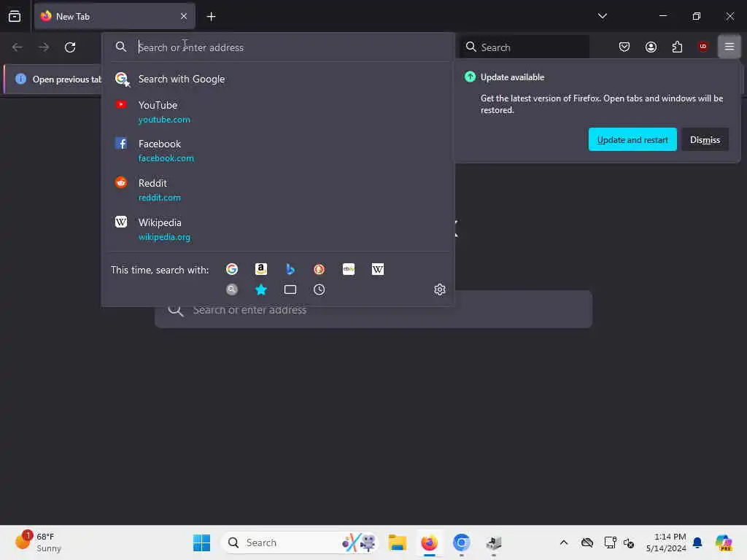Close the New Tab tab

coord(183,16)
